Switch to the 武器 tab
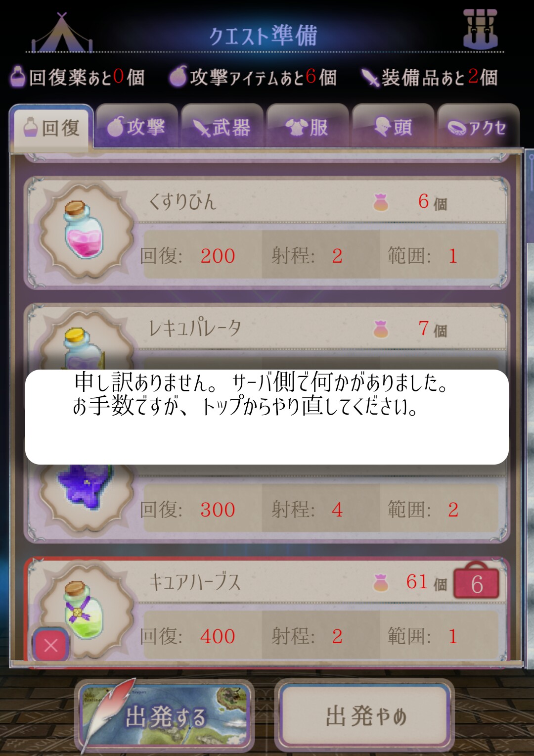534x756 pixels. (x=222, y=127)
